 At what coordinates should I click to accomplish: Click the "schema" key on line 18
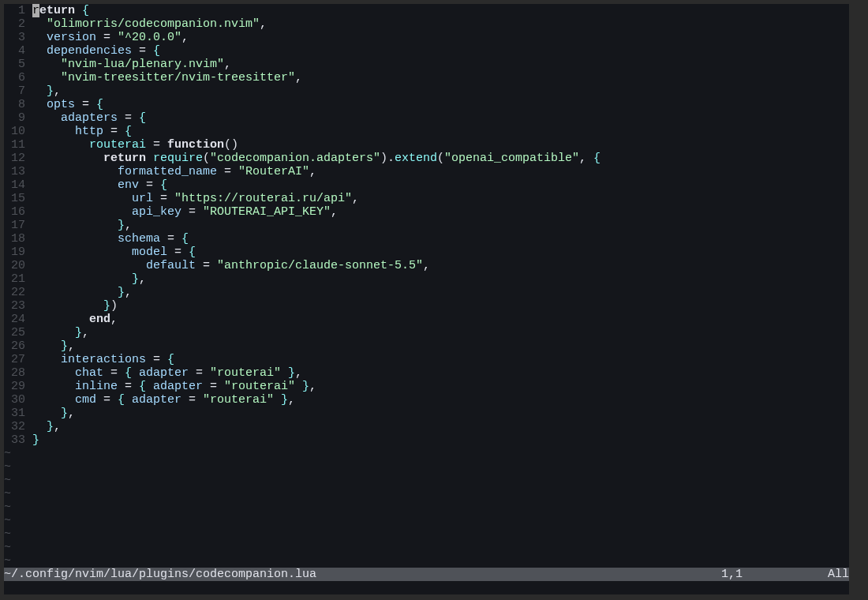click(x=139, y=238)
